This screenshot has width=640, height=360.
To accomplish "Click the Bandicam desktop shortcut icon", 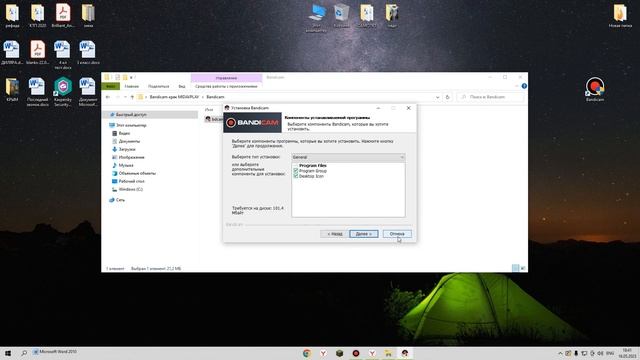I will (x=595, y=89).
